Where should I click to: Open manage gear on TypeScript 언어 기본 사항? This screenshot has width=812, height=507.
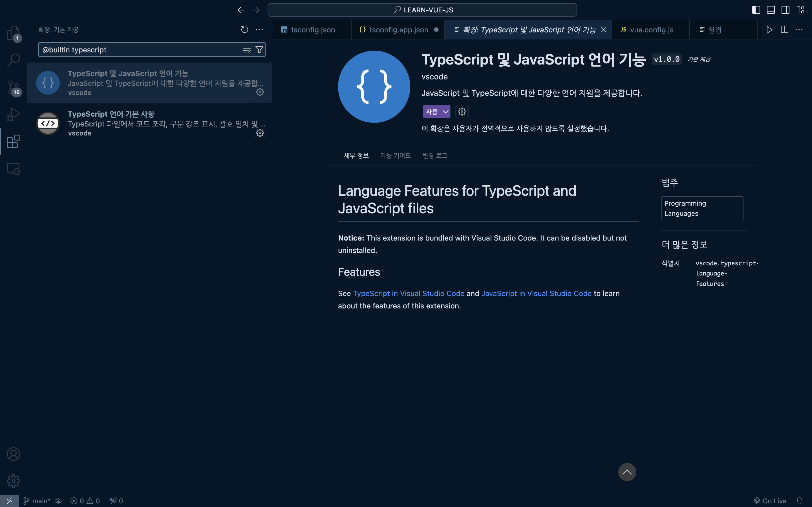tap(260, 133)
